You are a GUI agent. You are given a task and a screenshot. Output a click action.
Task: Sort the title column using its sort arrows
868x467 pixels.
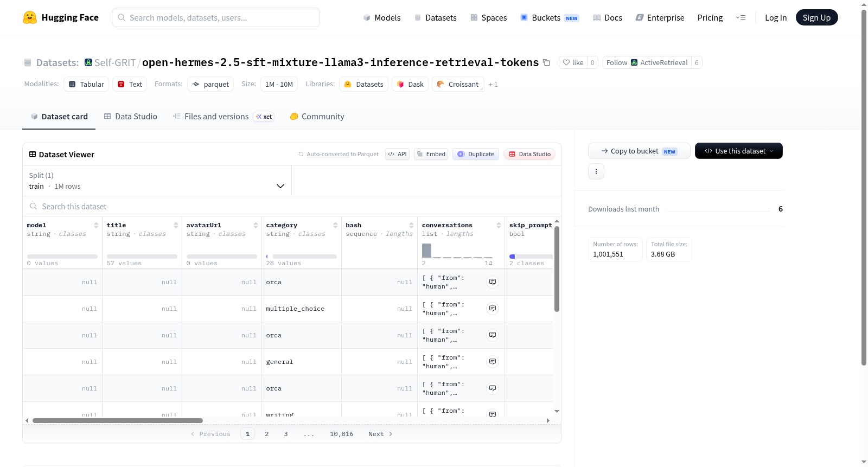176,225
